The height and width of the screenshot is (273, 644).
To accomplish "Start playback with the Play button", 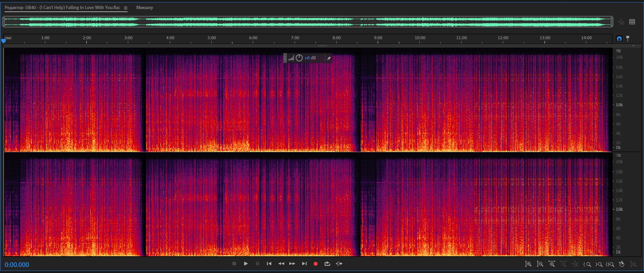I will coord(246,264).
